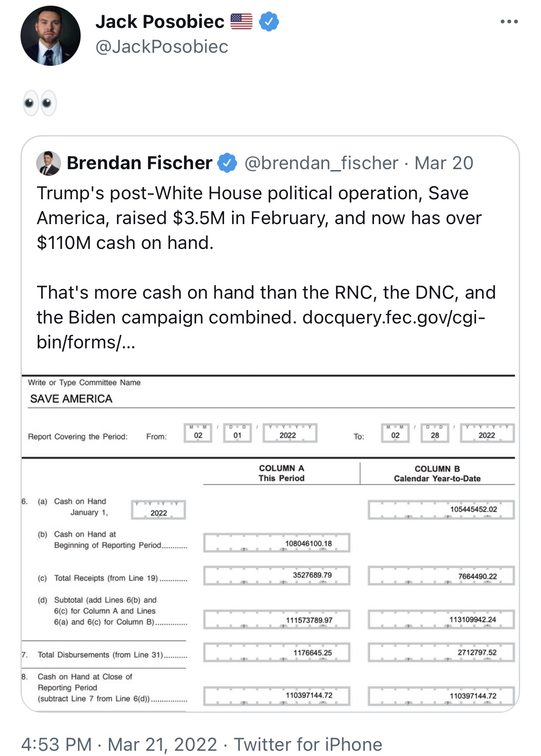Tap the 110397144.72 Column A cash value

click(x=309, y=695)
